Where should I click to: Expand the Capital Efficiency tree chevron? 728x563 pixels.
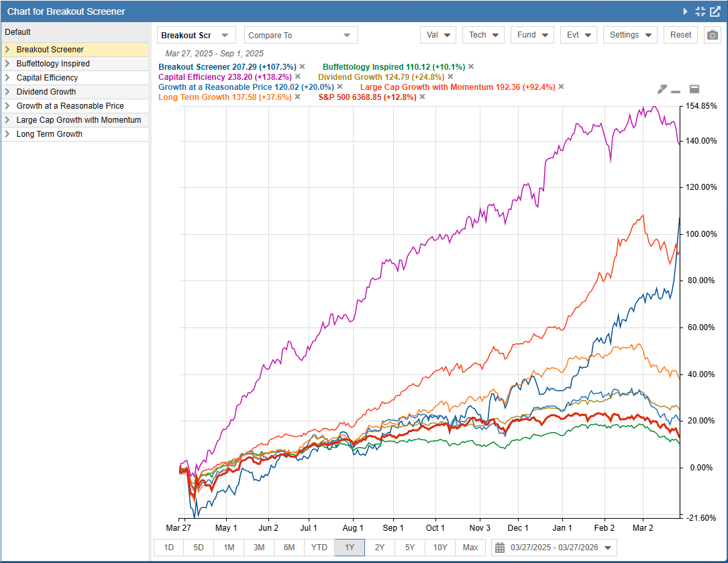coord(7,78)
